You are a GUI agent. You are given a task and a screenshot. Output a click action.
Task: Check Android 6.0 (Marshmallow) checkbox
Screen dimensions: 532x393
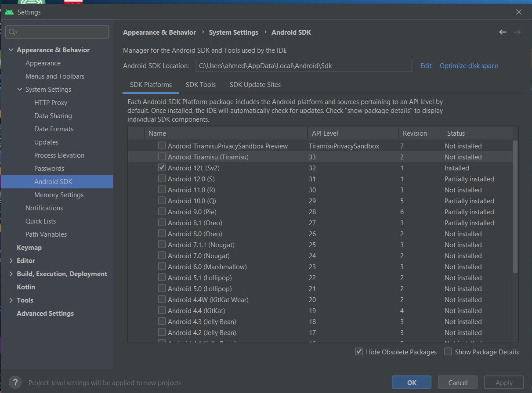(162, 266)
